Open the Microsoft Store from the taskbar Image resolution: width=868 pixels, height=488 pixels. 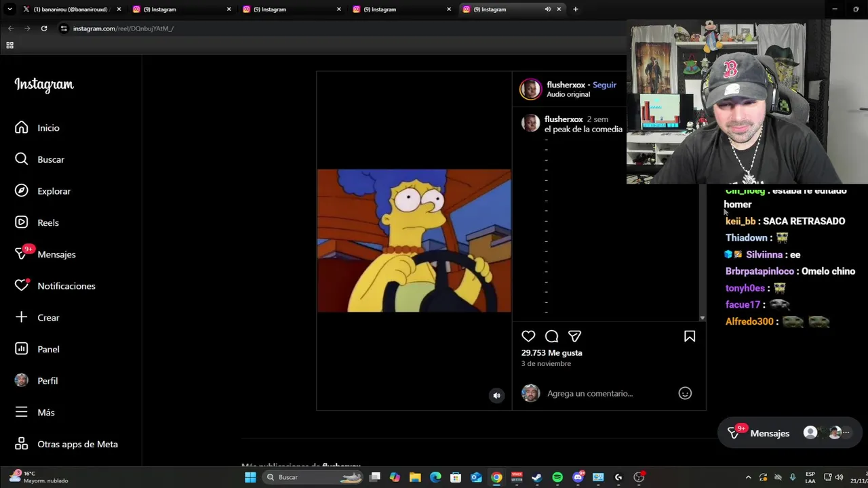point(456,477)
